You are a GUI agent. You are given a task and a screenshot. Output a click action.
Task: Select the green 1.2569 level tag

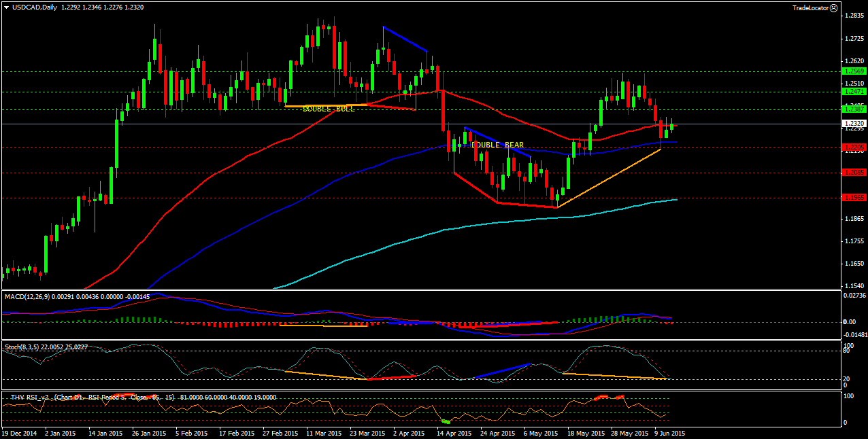(x=853, y=71)
